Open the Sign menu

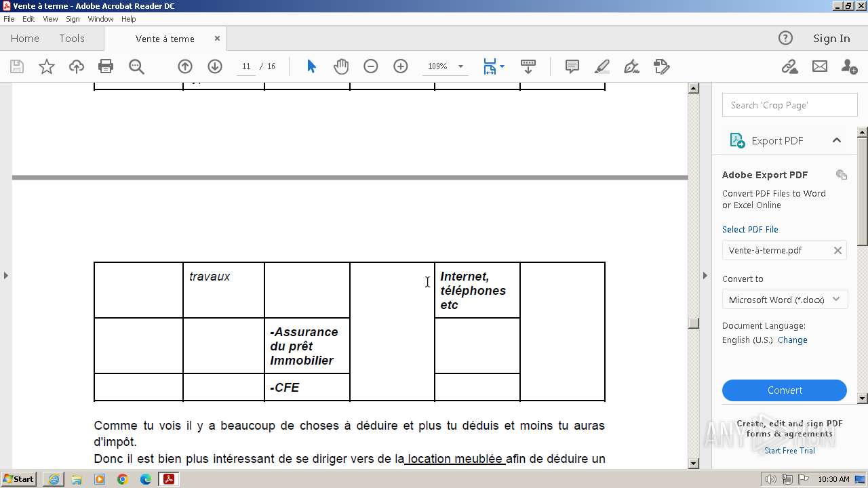[73, 19]
